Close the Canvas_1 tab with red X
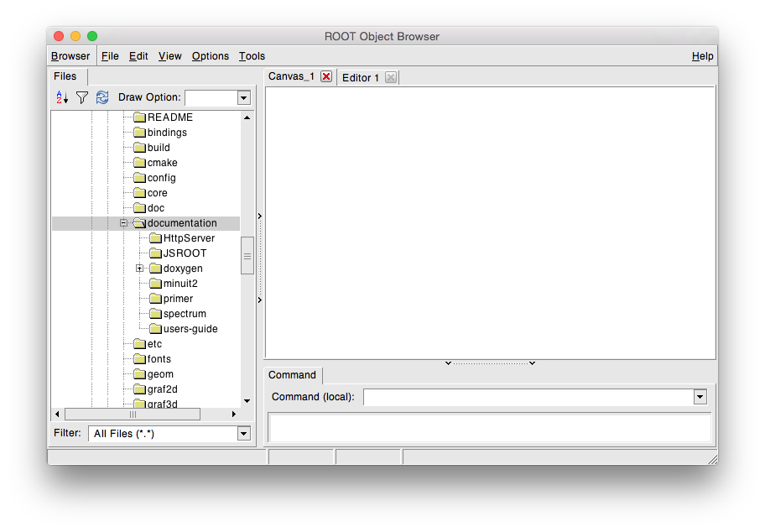Screen dimensions: 765x532 coord(326,76)
